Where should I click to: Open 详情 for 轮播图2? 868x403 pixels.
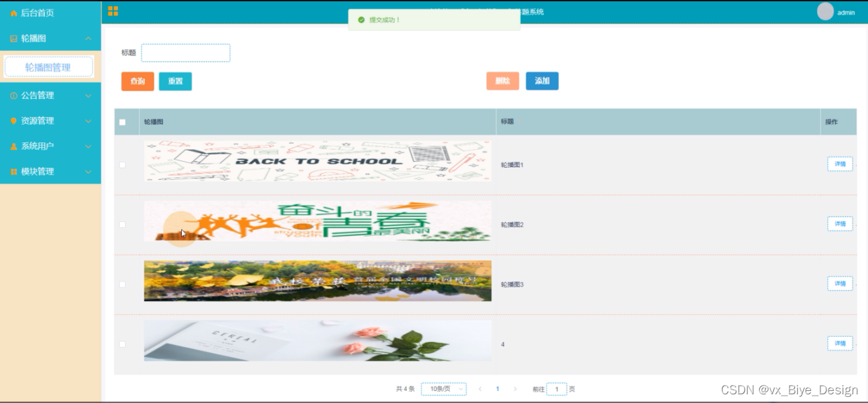(x=840, y=224)
